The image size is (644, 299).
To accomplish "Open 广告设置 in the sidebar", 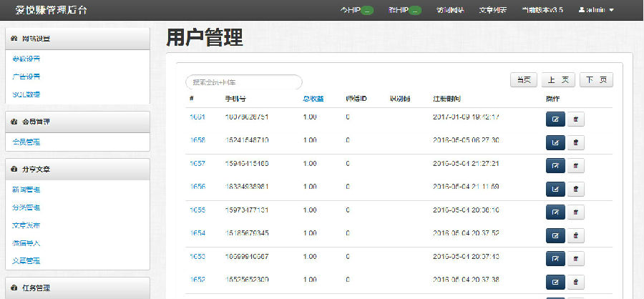I will (26, 77).
